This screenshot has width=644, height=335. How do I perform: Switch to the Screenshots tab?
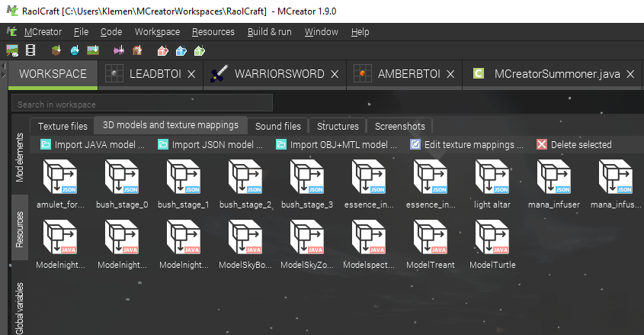399,126
